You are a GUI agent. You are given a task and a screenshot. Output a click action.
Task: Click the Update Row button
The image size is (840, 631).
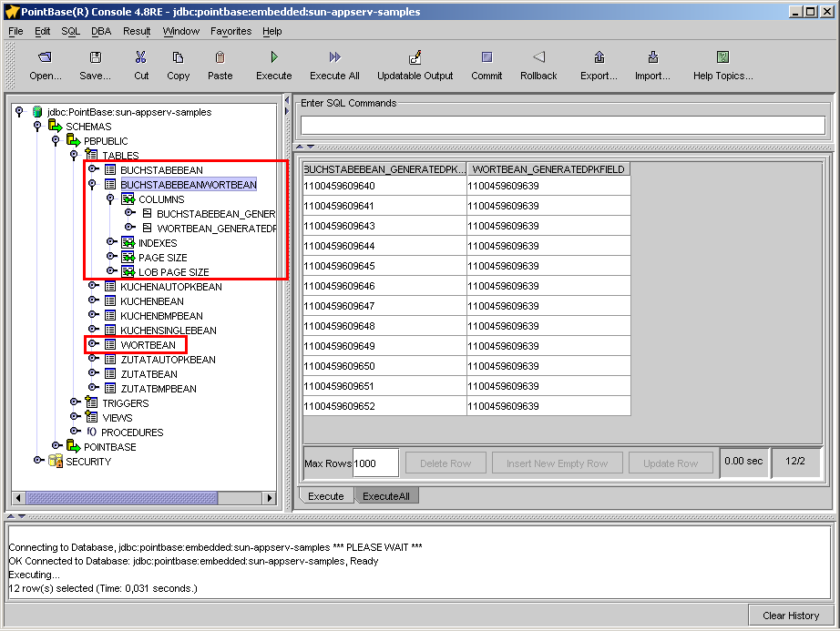[671, 463]
